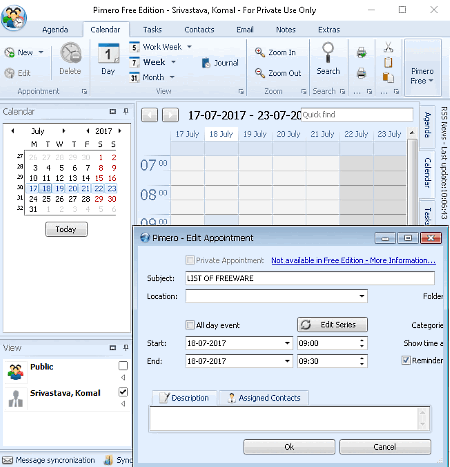Click the Public calendar group icon
The width and height of the screenshot is (450, 467).
point(16,372)
